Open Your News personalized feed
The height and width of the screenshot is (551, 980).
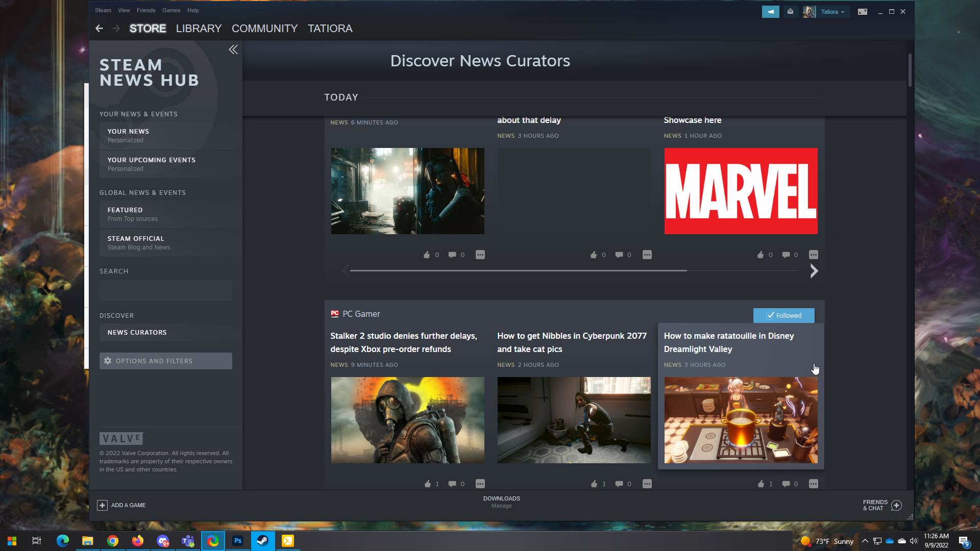coord(170,135)
